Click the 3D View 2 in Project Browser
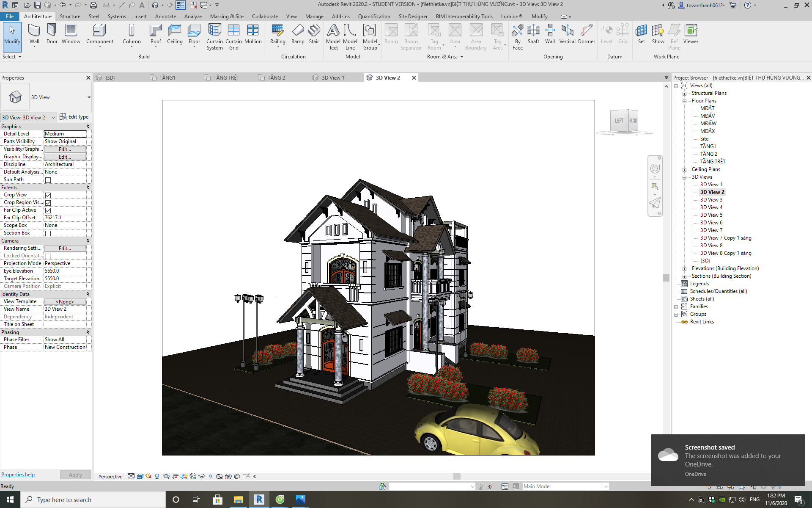 click(x=712, y=192)
